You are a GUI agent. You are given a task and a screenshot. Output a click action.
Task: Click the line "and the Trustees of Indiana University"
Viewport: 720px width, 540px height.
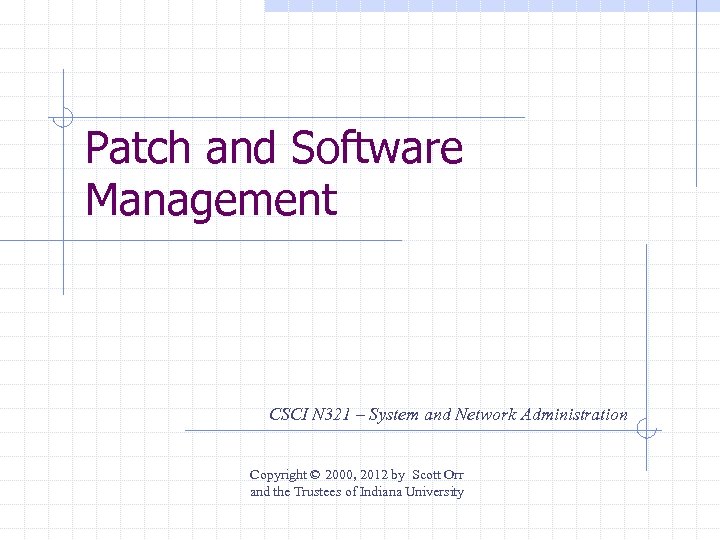pyautogui.click(x=357, y=492)
